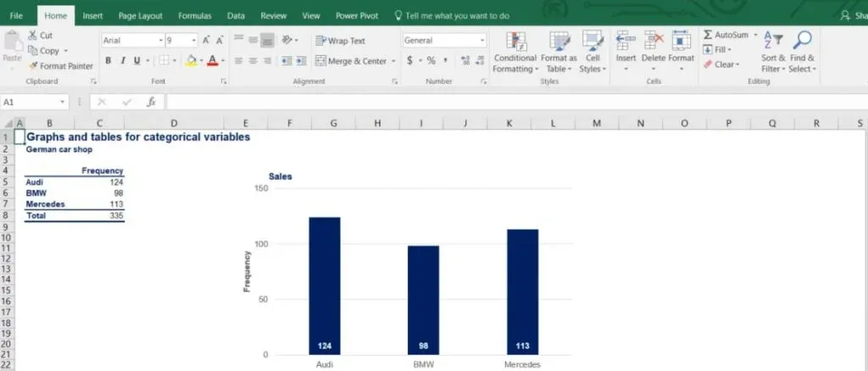The width and height of the screenshot is (868, 371).
Task: Click the Insert Function fx icon
Action: [x=151, y=102]
